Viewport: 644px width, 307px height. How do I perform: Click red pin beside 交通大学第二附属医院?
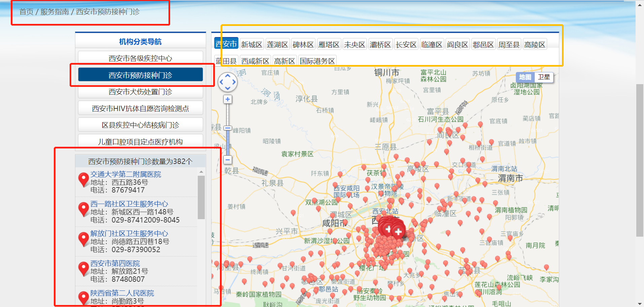(x=83, y=180)
